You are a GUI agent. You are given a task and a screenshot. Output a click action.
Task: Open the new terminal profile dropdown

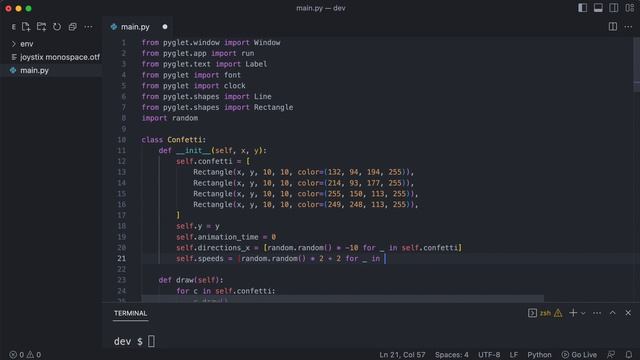(583, 313)
